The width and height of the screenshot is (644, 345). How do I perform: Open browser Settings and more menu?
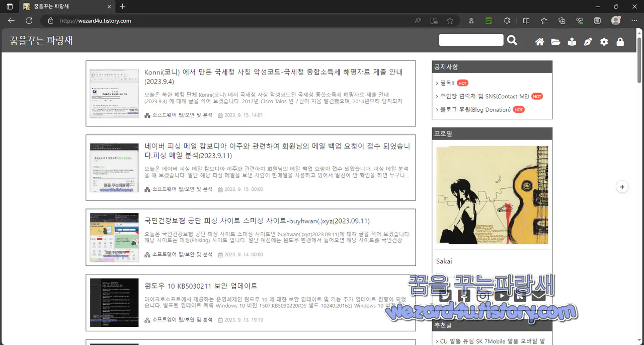click(633, 21)
